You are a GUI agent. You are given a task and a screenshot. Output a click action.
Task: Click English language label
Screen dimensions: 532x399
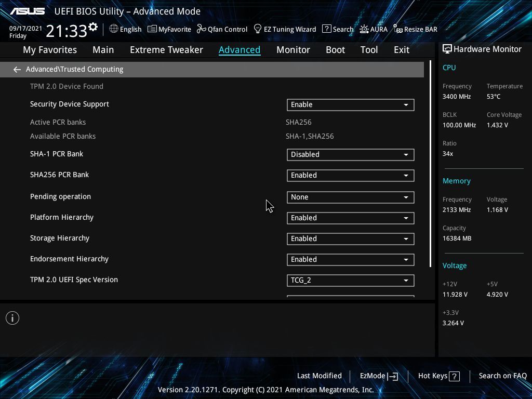[x=130, y=30]
